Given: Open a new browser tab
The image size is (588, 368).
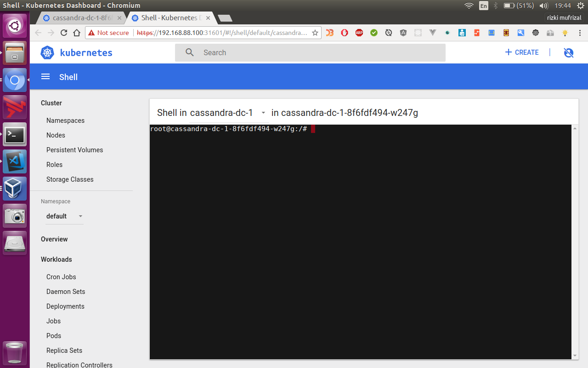Looking at the screenshot, I should point(225,18).
